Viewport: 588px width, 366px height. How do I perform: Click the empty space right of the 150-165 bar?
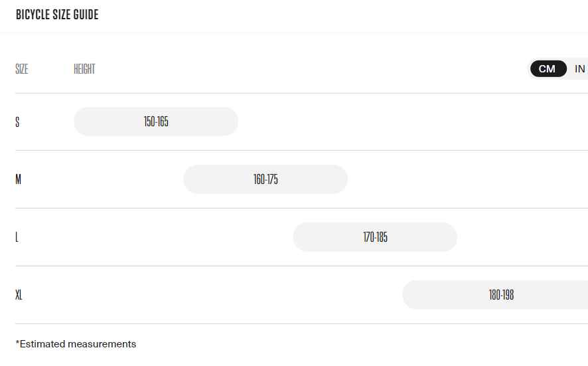coord(398,122)
